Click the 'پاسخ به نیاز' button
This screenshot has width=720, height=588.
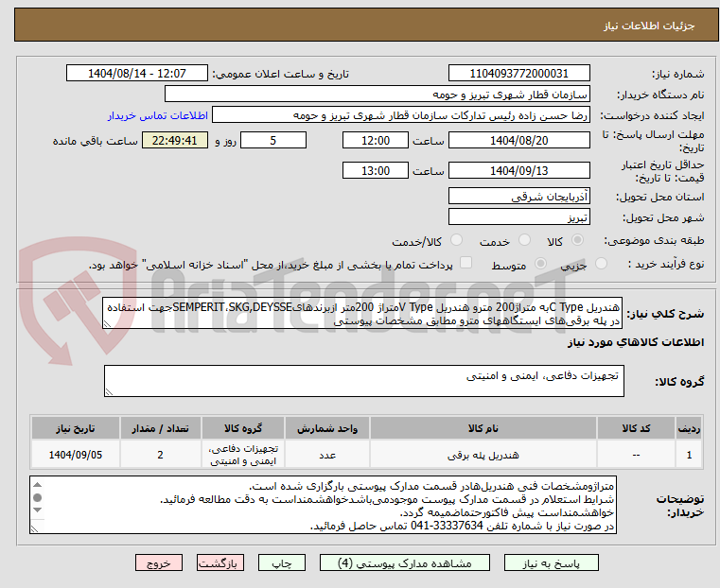click(551, 562)
